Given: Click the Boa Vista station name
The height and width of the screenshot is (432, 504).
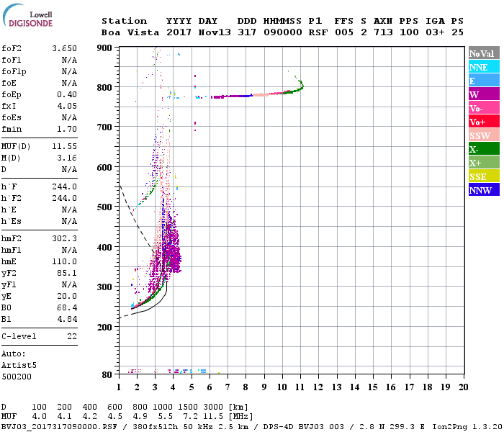Looking at the screenshot, I should 130,32.
